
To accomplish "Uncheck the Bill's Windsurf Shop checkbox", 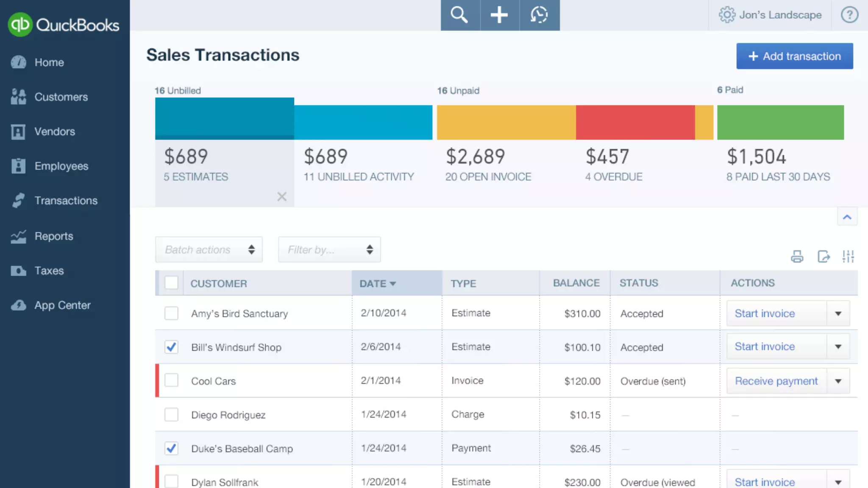I will pyautogui.click(x=171, y=347).
